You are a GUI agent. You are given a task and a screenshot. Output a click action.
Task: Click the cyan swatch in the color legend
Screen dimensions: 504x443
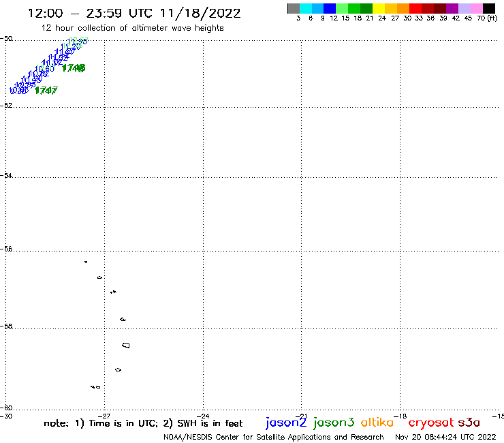(306, 8)
